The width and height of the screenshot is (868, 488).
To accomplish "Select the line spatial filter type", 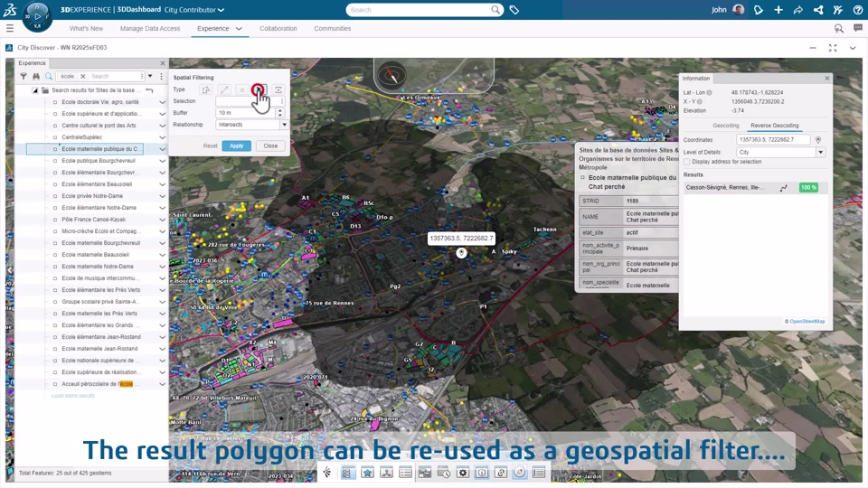I will click(x=224, y=89).
